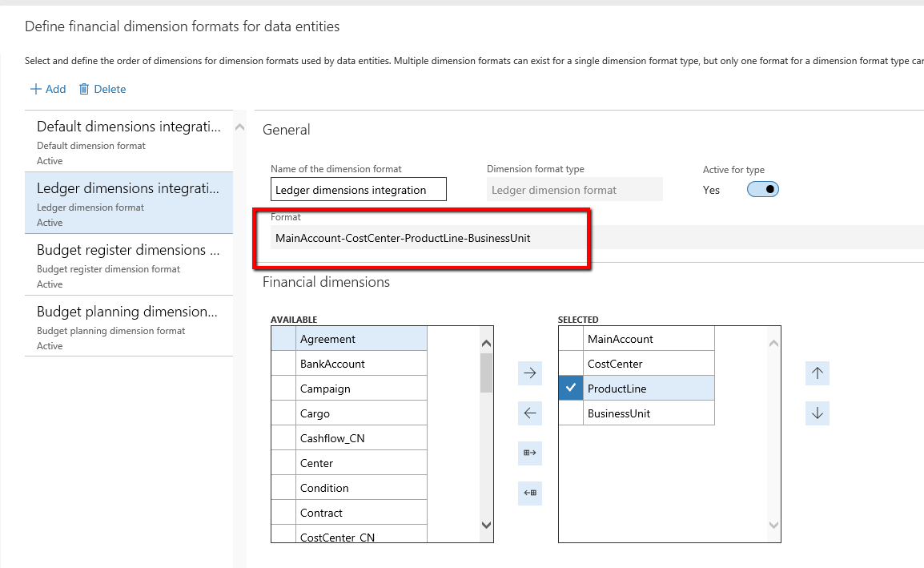Toggle Active for type off
Image resolution: width=924 pixels, height=568 pixels.
762,190
